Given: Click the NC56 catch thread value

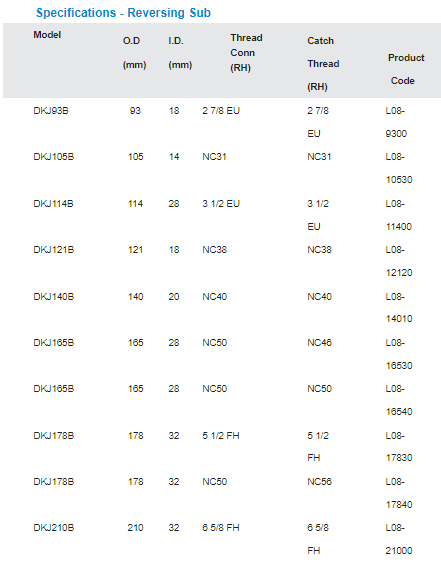Looking at the screenshot, I should tap(319, 482).
